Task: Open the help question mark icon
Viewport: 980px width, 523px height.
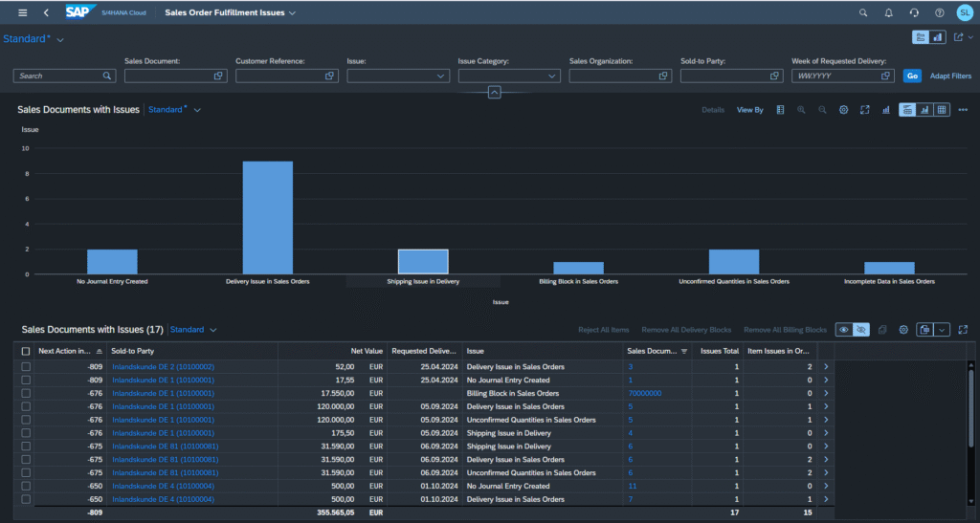Action: tap(940, 12)
